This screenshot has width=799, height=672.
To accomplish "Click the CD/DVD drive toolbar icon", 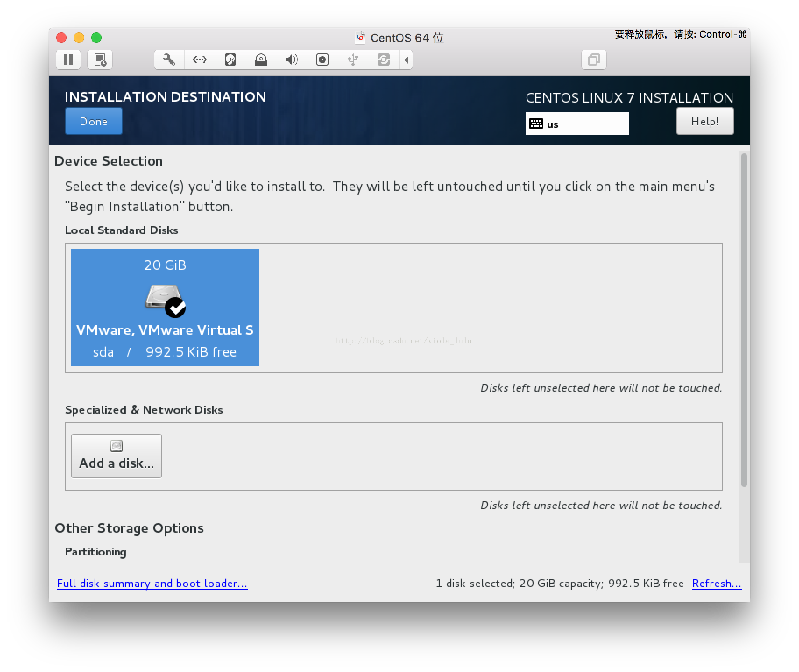I will [261, 60].
